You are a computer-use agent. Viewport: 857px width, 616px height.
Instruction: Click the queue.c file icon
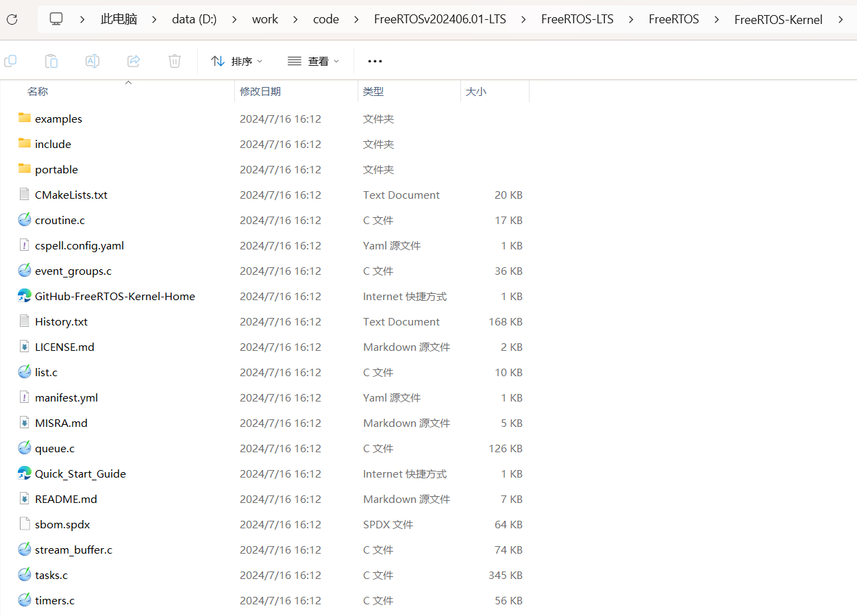pos(25,447)
